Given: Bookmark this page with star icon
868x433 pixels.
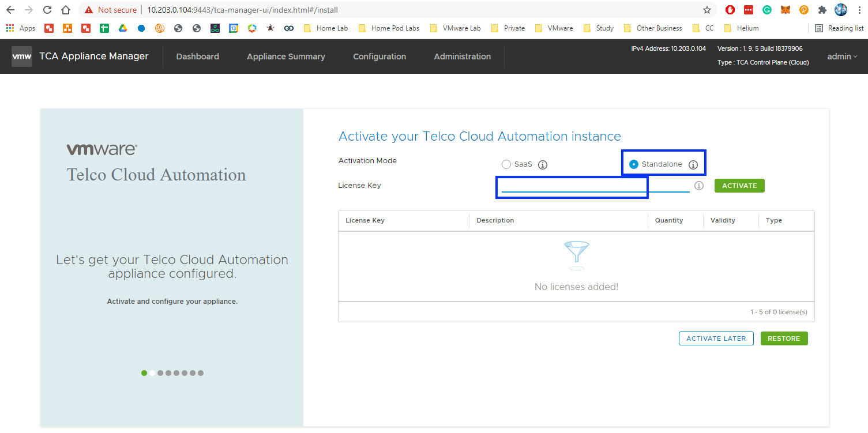Looking at the screenshot, I should 707,10.
